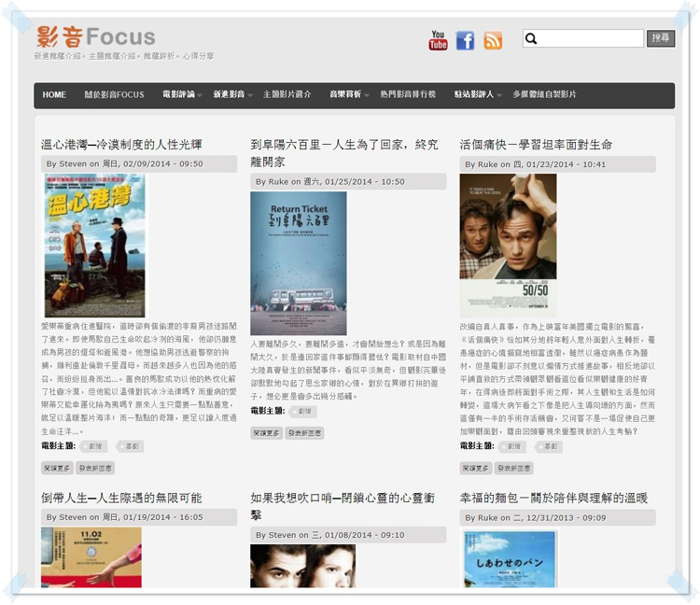Image resolution: width=700 pixels, height=605 pixels.
Task: Click the 溫心港灣 movie poster thumbnail
Action: 94,246
